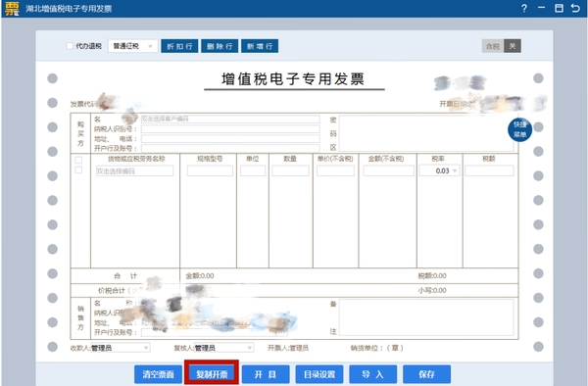This screenshot has width=588, height=386.
Task: Click the 税额 input field
Action: coord(489,170)
